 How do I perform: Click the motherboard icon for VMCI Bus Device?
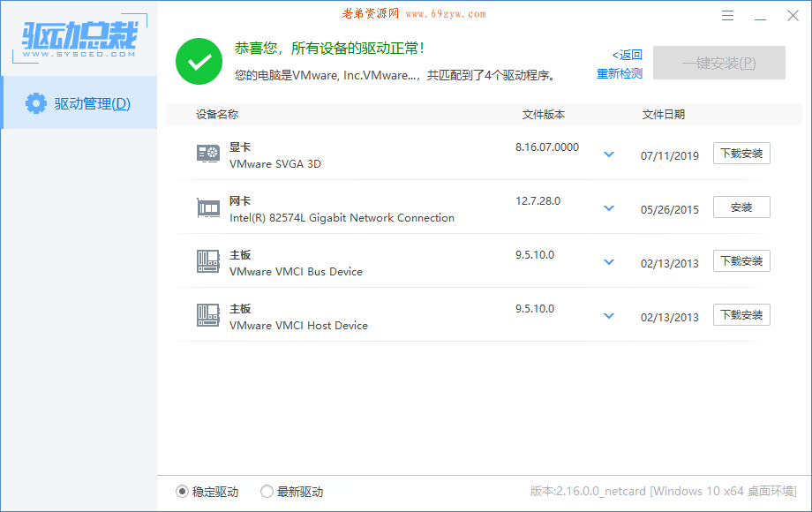[208, 261]
